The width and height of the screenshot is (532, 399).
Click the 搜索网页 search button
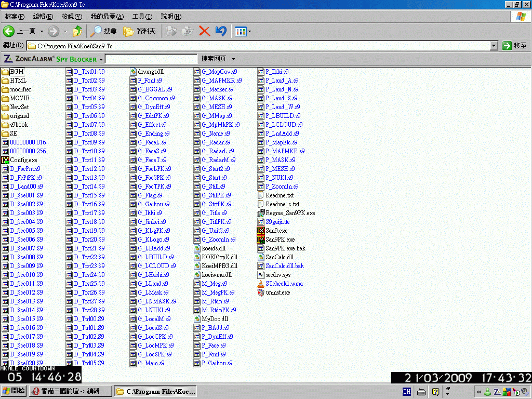tap(214, 59)
